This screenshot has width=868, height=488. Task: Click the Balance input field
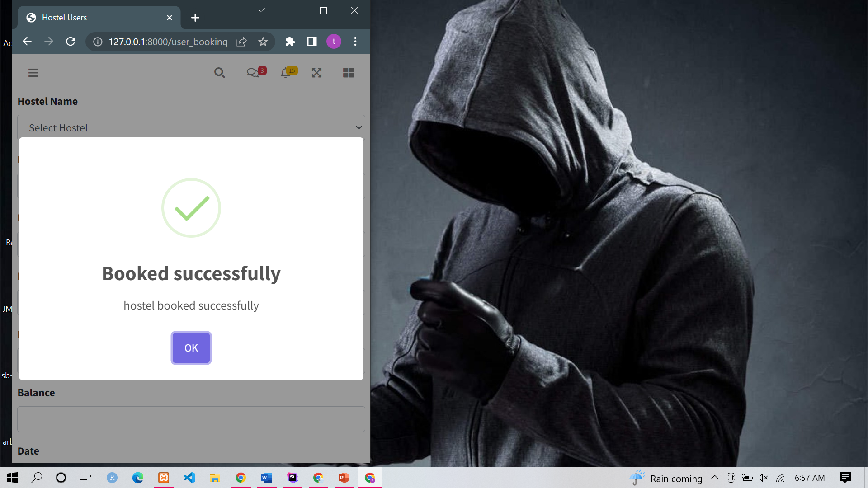coord(191,419)
